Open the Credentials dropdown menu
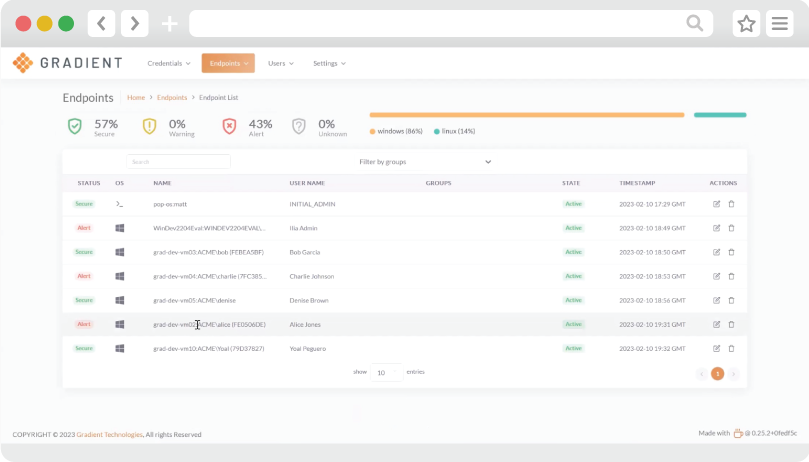809x462 pixels. tap(169, 63)
